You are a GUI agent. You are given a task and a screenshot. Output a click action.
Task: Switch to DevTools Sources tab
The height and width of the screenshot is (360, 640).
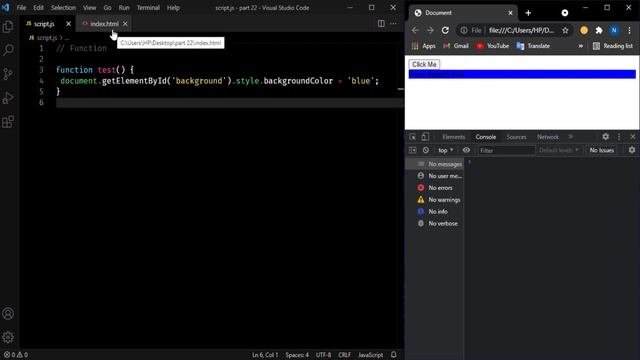coord(516,137)
